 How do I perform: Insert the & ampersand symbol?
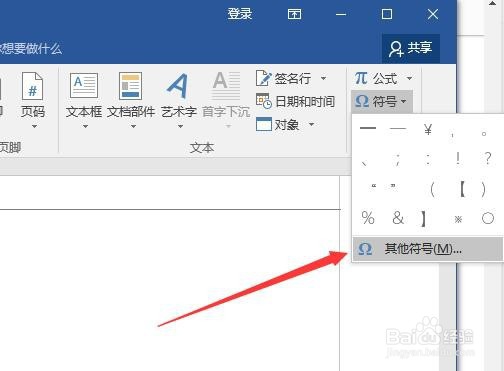[x=398, y=218]
